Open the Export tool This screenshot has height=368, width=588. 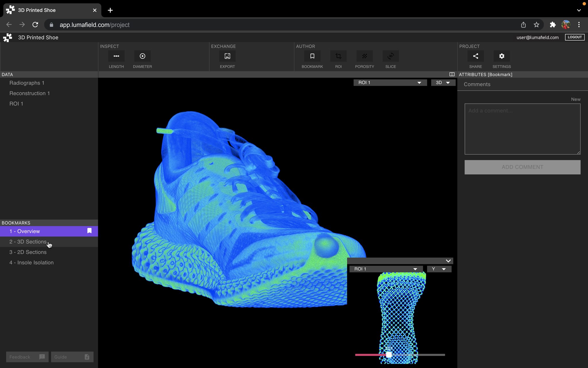click(x=227, y=56)
